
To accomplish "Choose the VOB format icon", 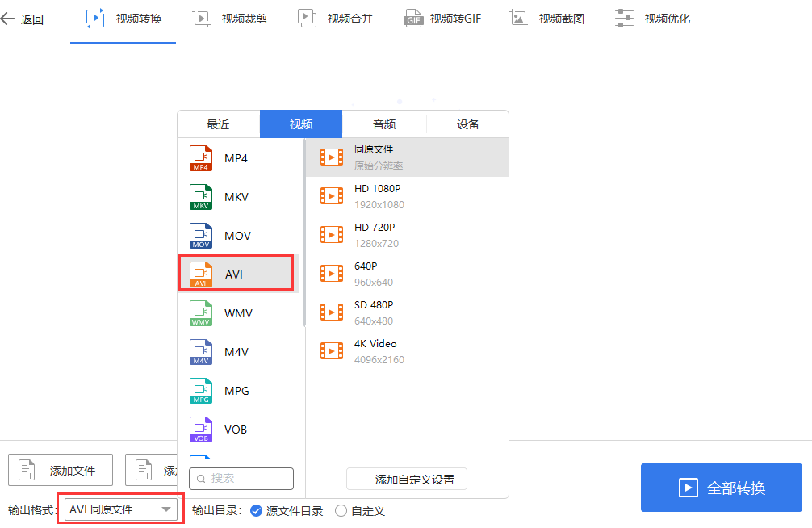I will tap(200, 430).
